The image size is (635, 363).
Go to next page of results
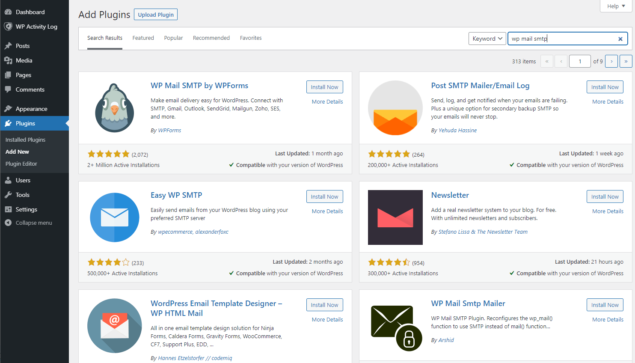pos(612,61)
